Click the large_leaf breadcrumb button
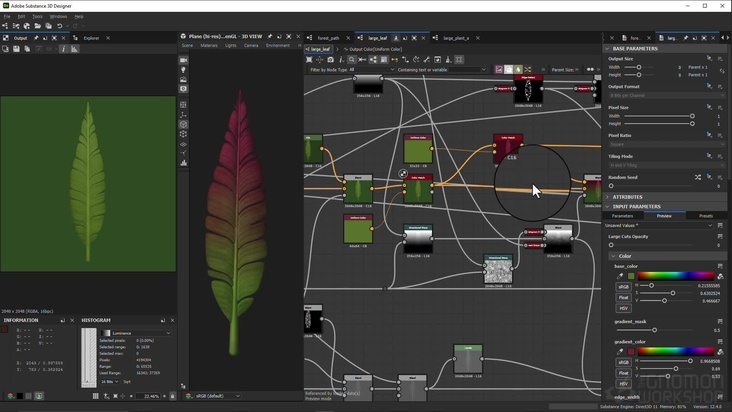 tap(320, 49)
